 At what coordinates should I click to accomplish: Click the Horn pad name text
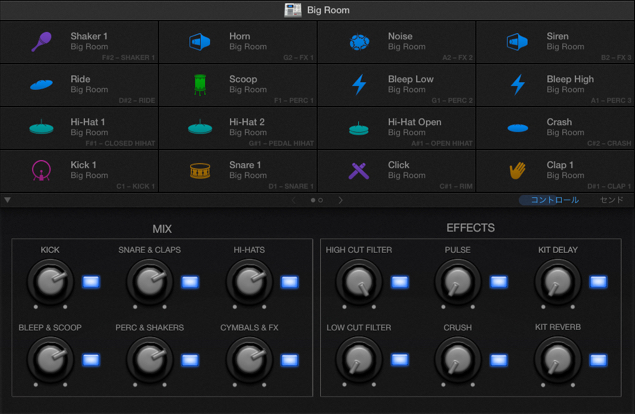[x=240, y=36]
